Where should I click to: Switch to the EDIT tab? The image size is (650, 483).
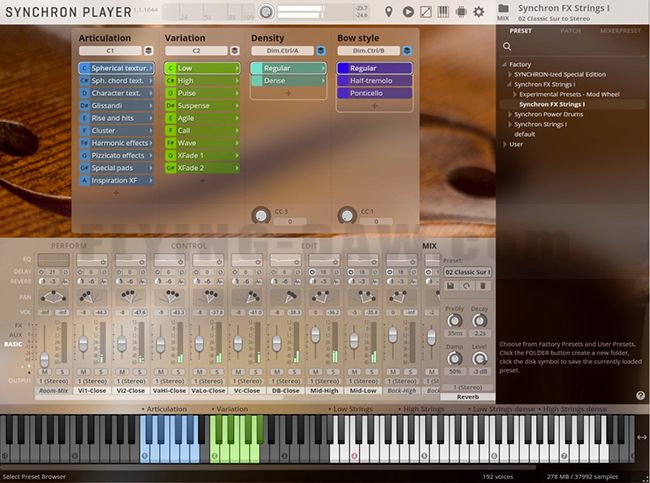[309, 246]
